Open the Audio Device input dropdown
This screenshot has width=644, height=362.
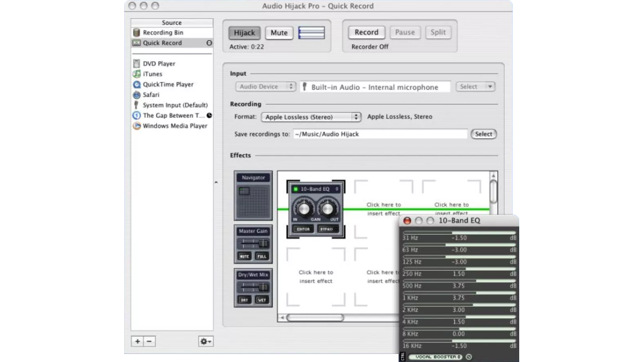pyautogui.click(x=266, y=86)
